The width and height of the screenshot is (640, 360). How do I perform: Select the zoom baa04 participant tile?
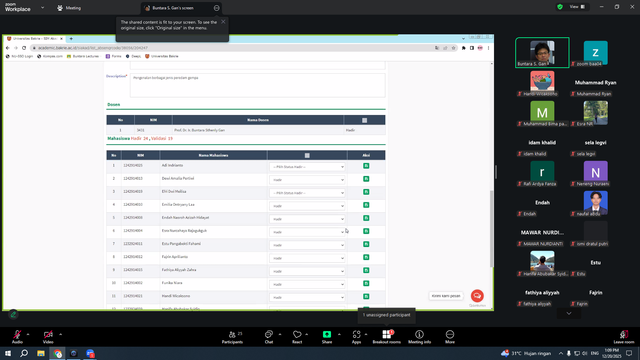595,53
